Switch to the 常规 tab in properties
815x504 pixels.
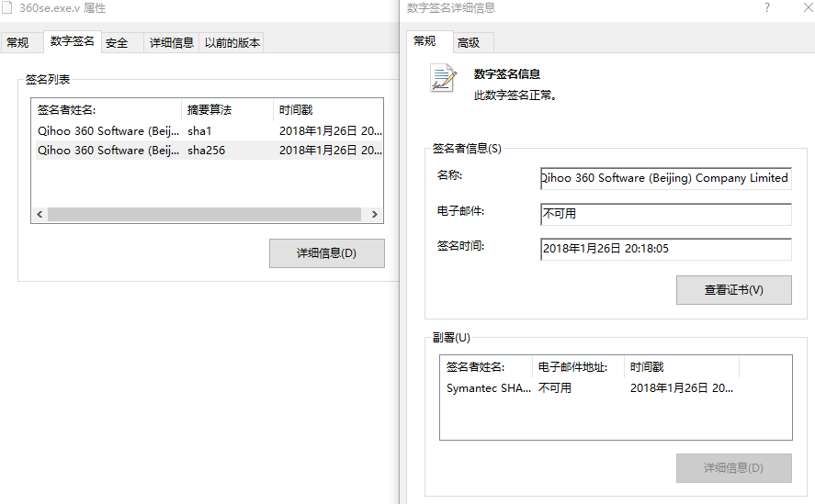coord(17,42)
